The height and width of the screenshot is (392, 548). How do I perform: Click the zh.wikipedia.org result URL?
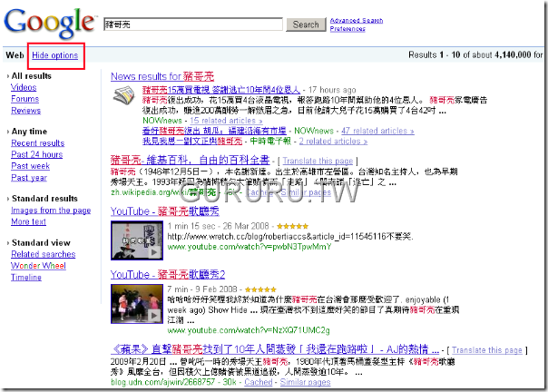pos(163,192)
